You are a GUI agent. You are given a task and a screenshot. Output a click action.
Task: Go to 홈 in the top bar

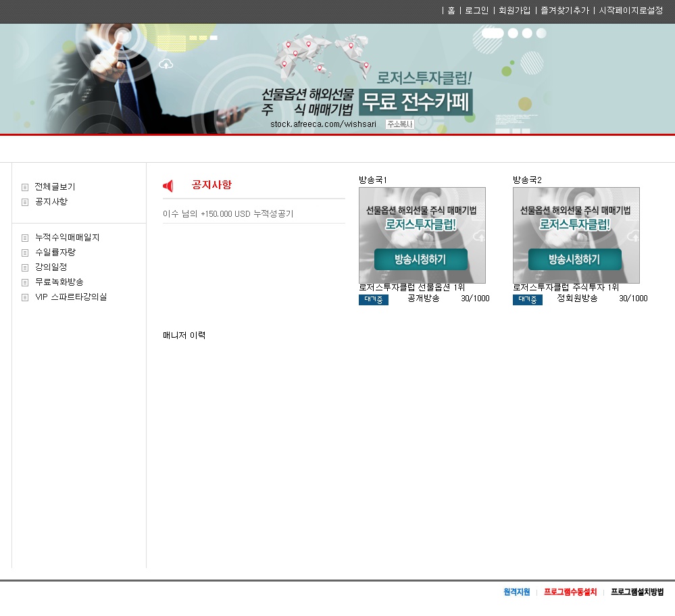451,11
